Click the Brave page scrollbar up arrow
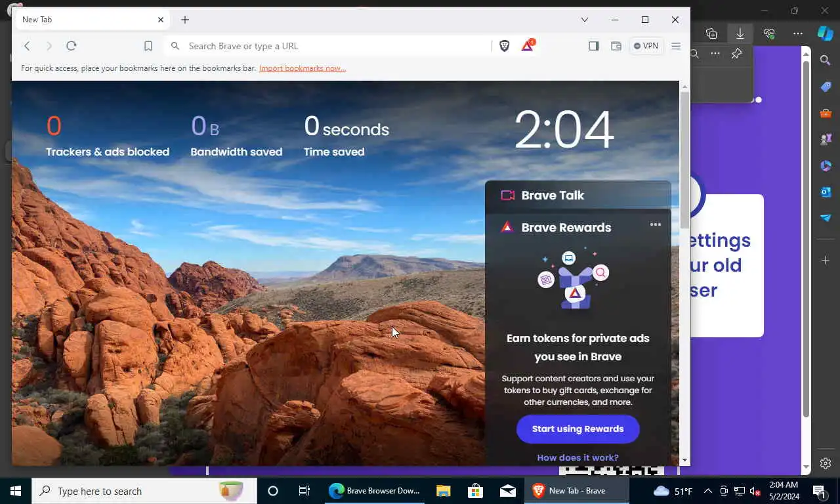 684,86
